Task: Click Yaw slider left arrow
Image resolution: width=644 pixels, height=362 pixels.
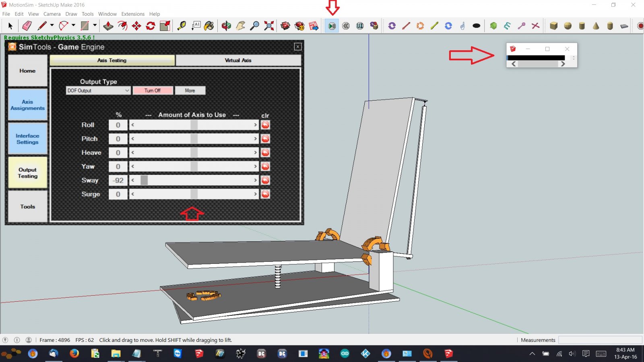Action: click(x=132, y=167)
